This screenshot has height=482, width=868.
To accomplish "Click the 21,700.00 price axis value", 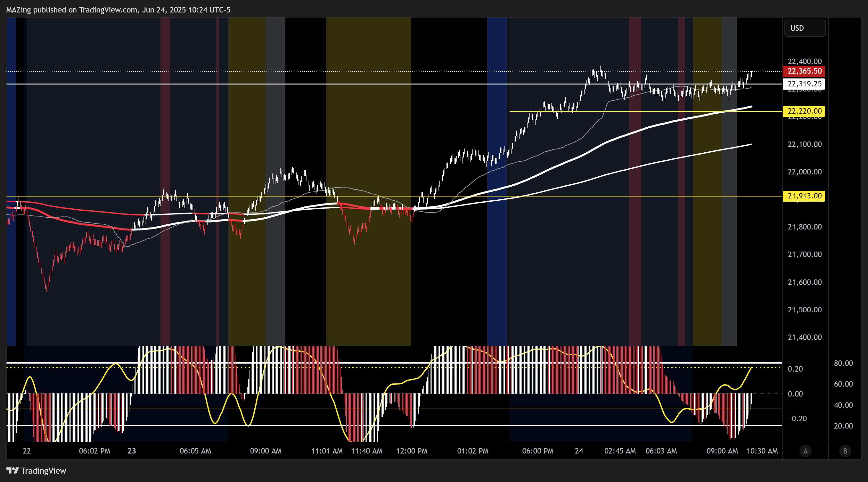I will point(805,254).
